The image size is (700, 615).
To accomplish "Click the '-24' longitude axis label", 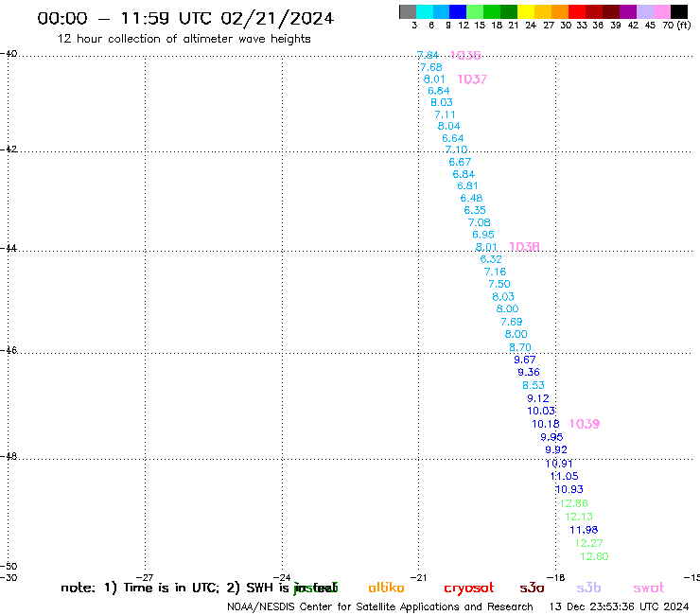I will pos(282,577).
